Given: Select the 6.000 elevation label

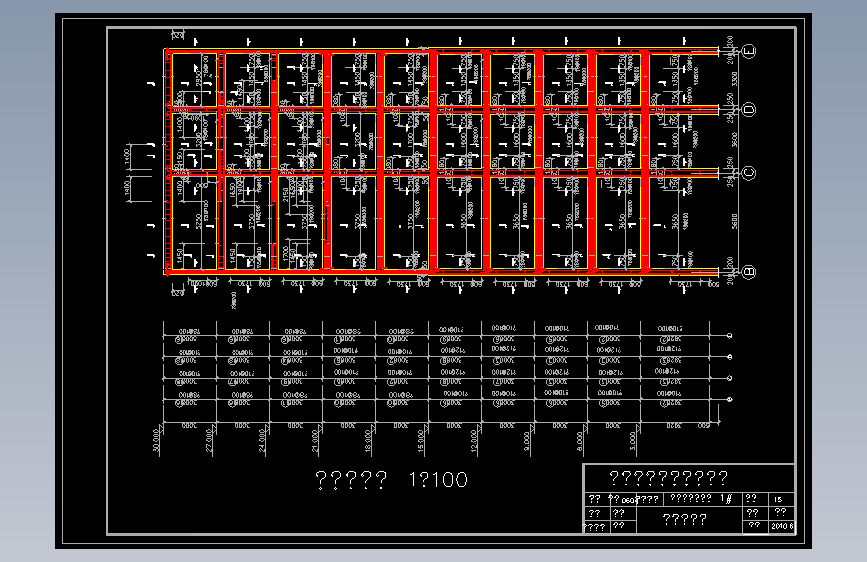Looking at the screenshot, I should pos(579,441).
